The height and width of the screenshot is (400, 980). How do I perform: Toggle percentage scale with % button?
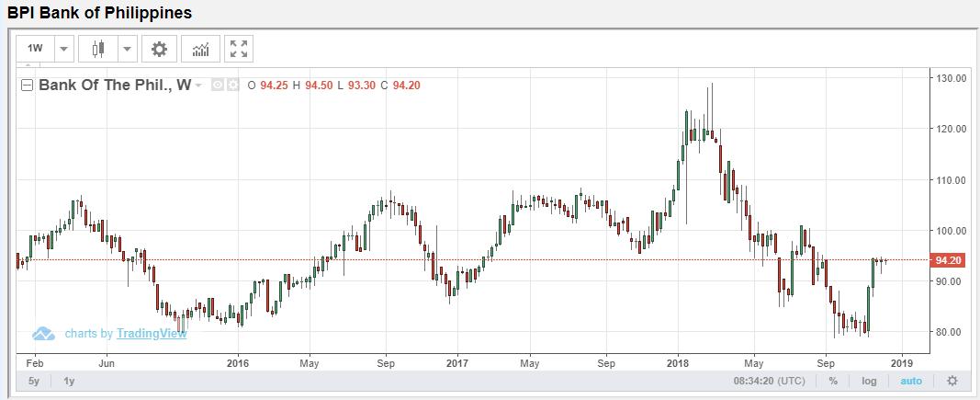tap(832, 381)
